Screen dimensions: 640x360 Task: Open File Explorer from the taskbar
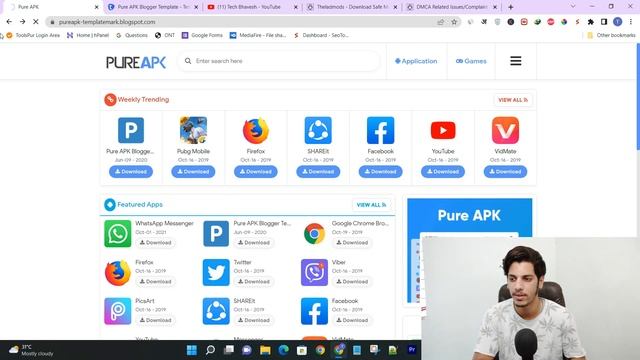coord(265,350)
